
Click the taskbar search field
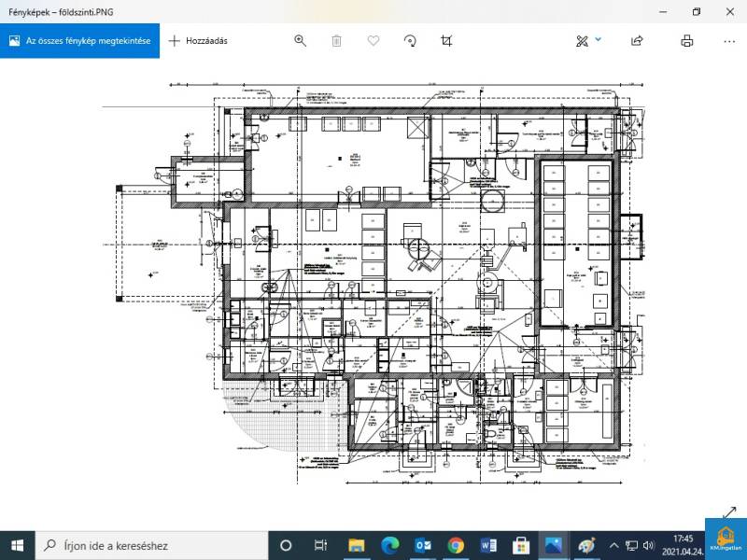point(149,545)
